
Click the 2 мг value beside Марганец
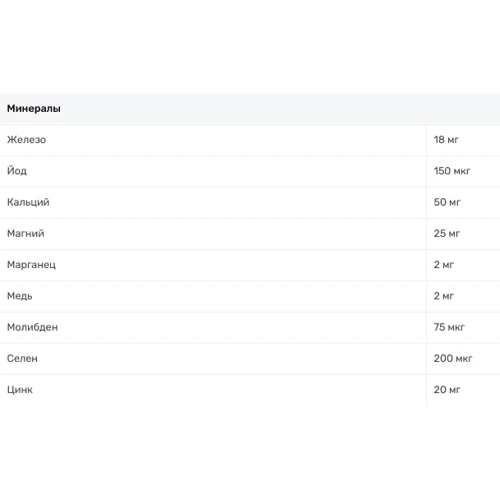[443, 265]
